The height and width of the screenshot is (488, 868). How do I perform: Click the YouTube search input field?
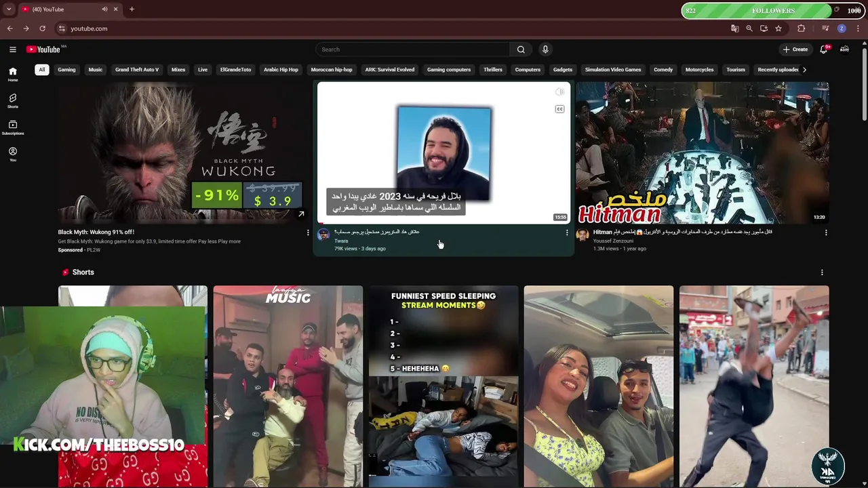[x=412, y=49]
